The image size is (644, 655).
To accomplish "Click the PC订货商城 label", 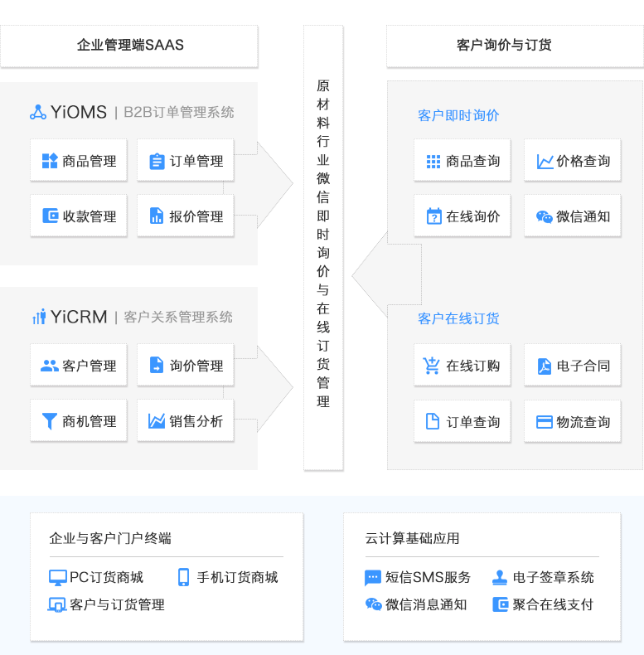I will (x=106, y=577).
